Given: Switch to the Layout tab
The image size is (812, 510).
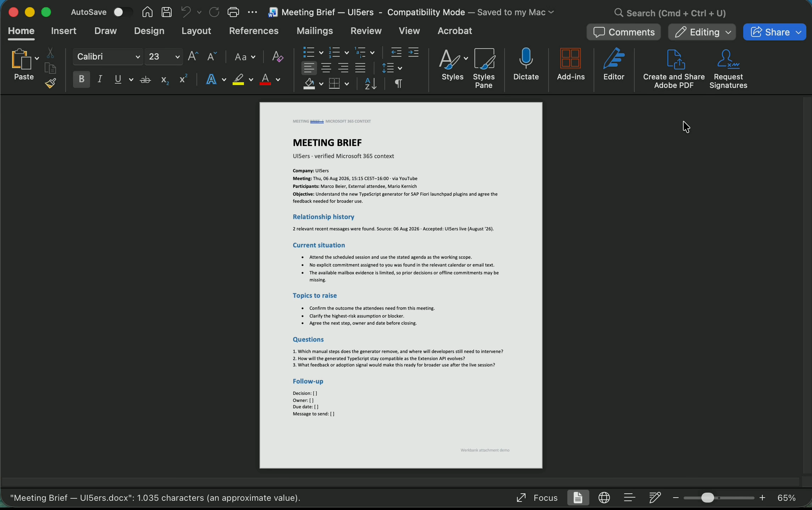Looking at the screenshot, I should [x=196, y=31].
